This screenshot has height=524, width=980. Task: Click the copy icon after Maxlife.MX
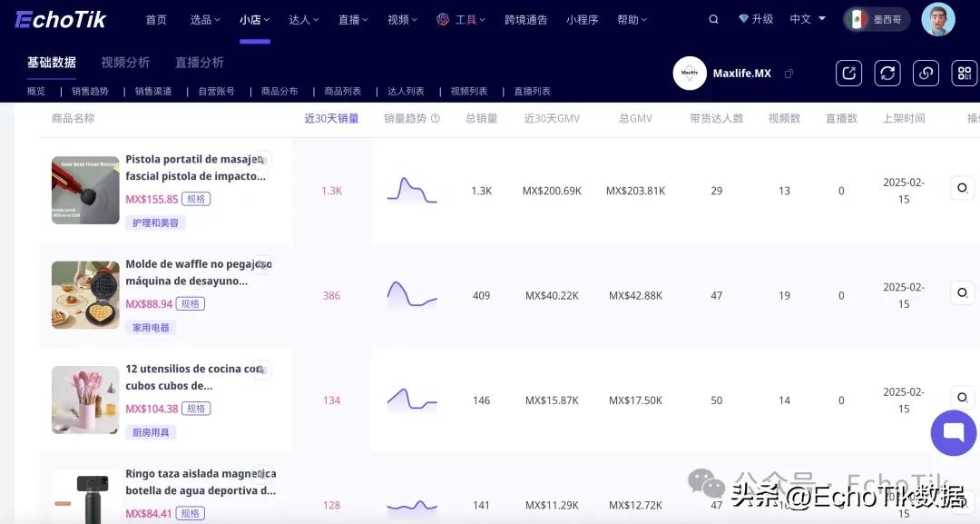click(x=789, y=74)
